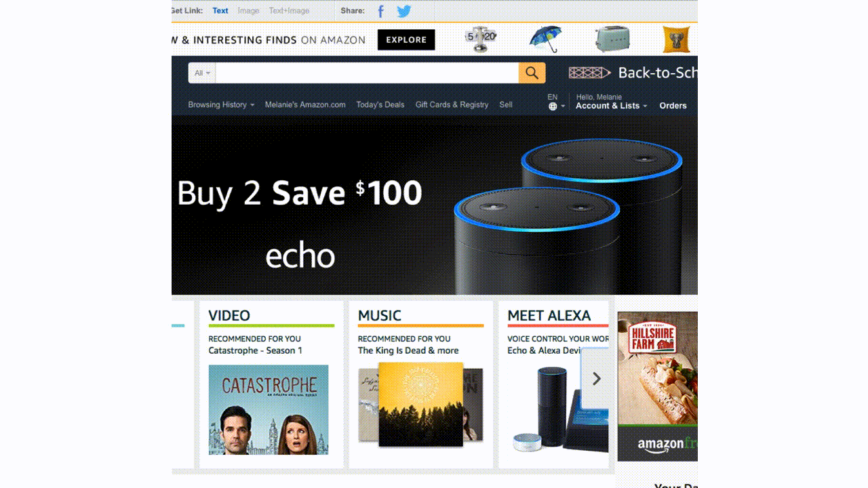Select the Text get-link option
Screen dimensions: 868x488
220,11
